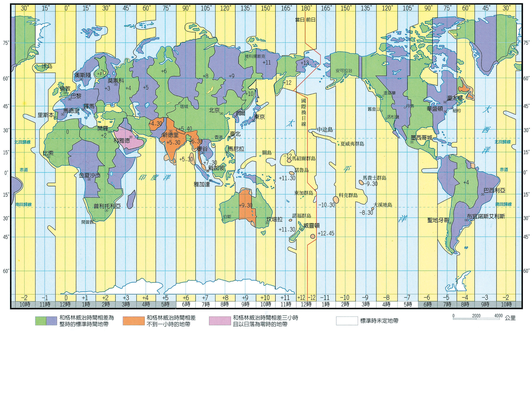Select the city label 紐約
532x396 pixels.
pyautogui.click(x=457, y=111)
